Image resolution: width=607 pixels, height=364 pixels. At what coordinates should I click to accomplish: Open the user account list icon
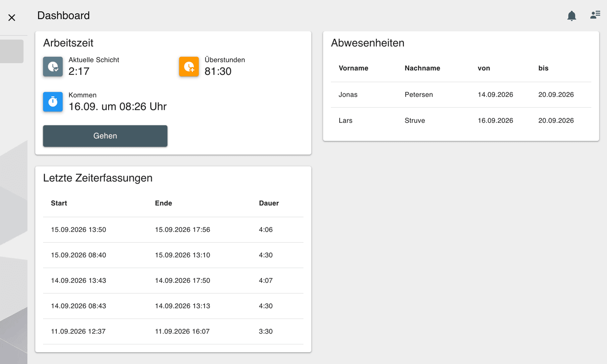595,15
